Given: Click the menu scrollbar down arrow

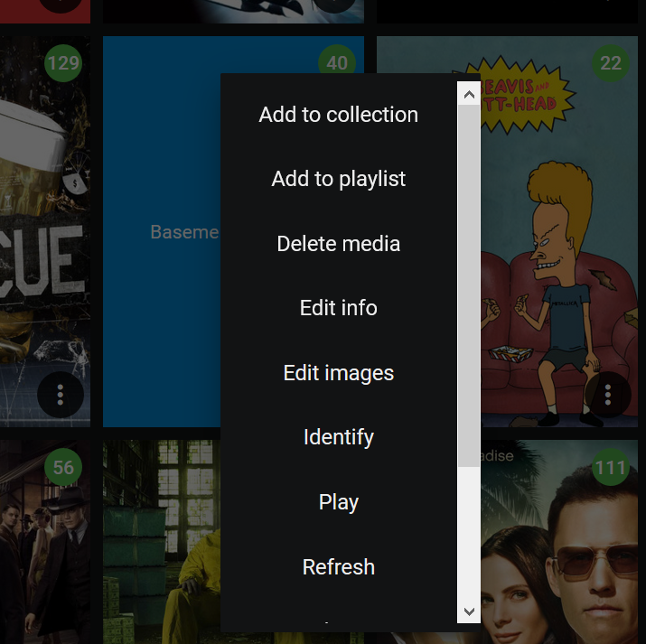Looking at the screenshot, I should (469, 611).
